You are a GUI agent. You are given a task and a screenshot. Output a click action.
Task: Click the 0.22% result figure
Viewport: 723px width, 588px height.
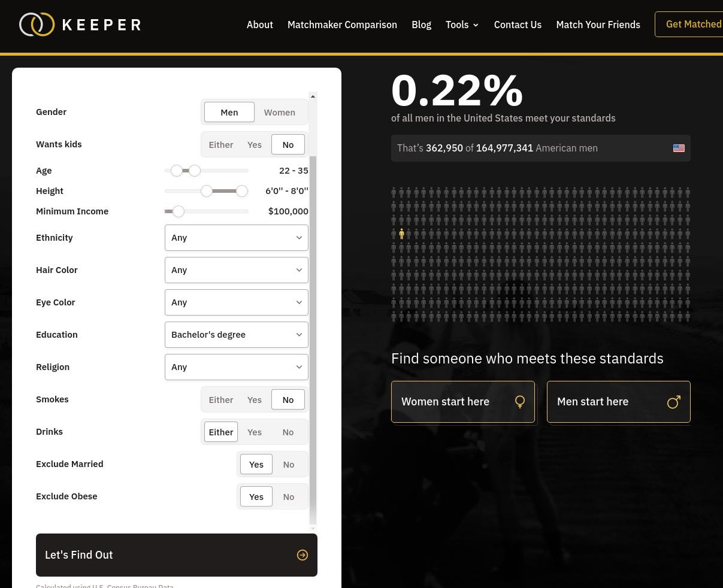pos(457,90)
